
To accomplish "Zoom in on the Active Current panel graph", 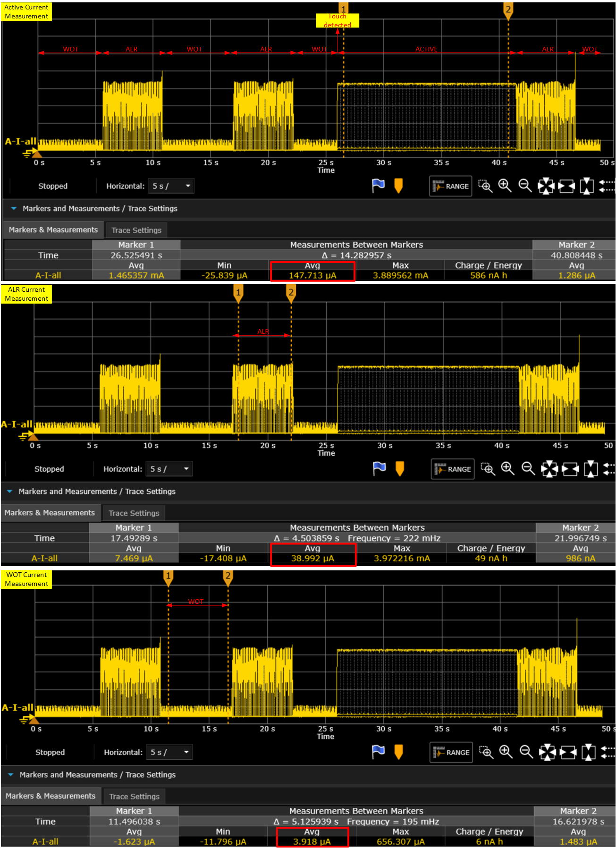I will pos(505,186).
